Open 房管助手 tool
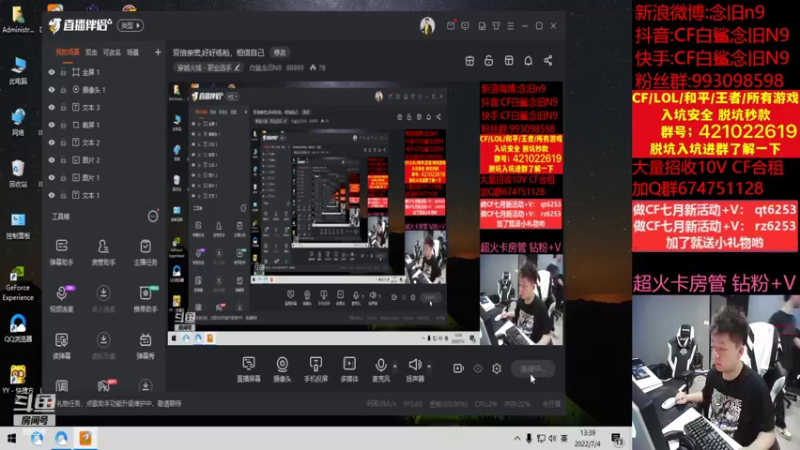800x450 pixels. coord(104,252)
